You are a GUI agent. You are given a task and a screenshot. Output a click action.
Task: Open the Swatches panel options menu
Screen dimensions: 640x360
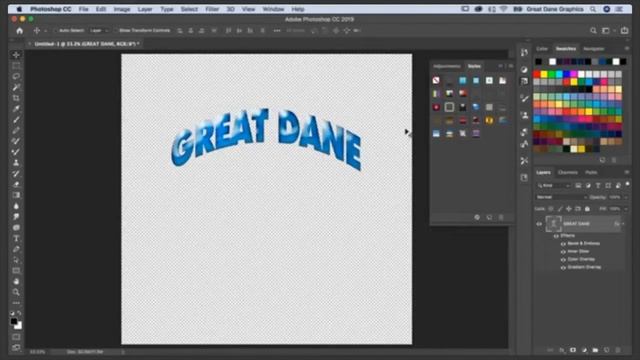tap(627, 49)
